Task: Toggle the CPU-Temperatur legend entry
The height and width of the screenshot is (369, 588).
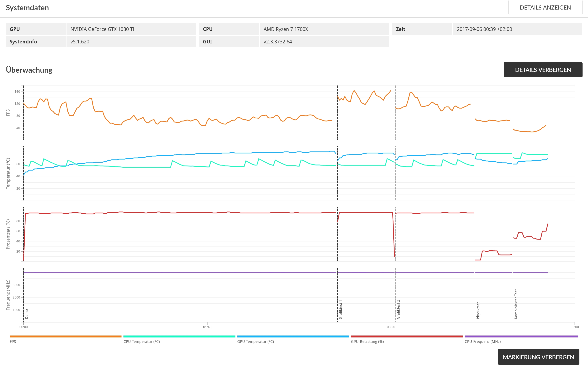Action: click(141, 341)
